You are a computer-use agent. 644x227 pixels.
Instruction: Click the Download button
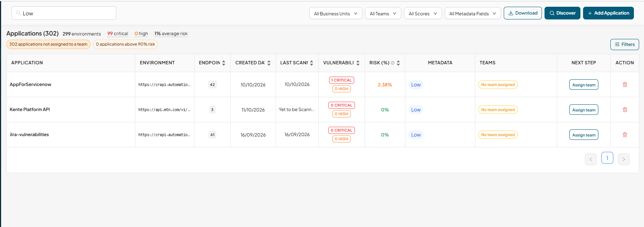click(x=523, y=13)
